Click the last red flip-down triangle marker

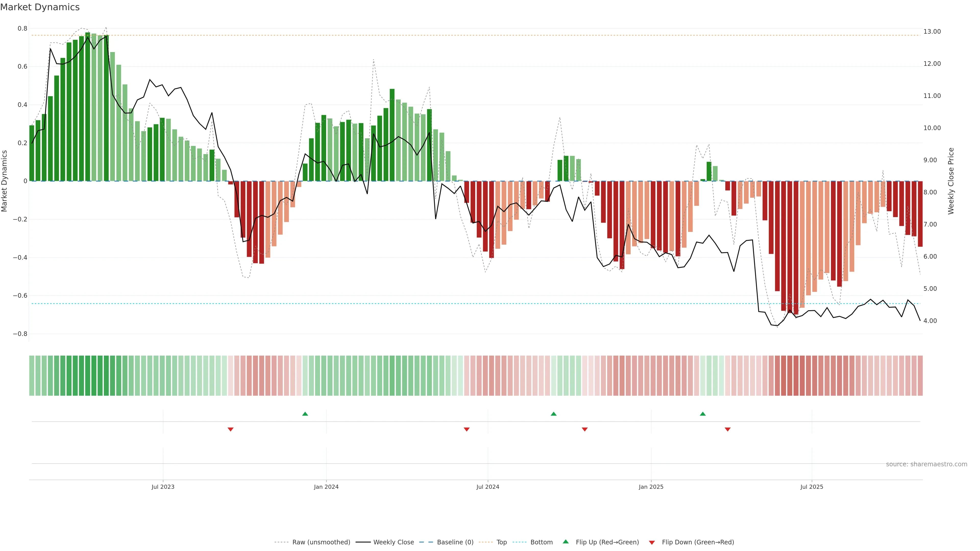tap(727, 429)
